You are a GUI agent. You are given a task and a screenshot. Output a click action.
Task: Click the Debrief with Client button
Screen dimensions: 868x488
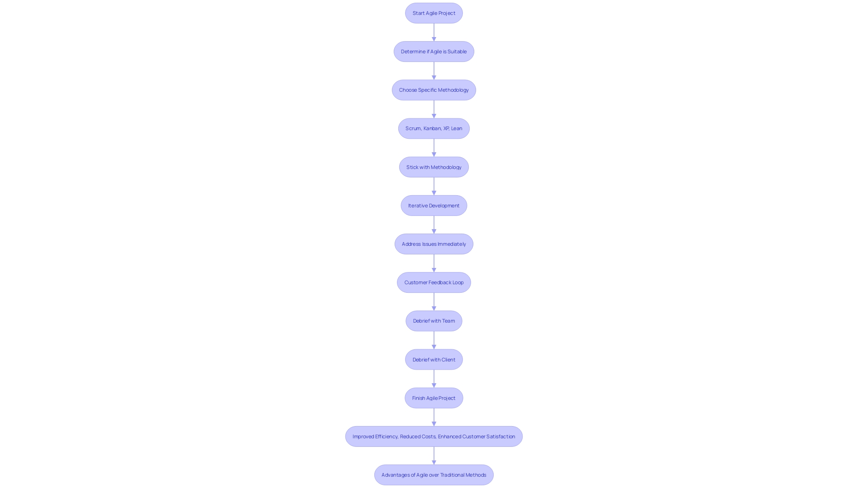pyautogui.click(x=434, y=359)
